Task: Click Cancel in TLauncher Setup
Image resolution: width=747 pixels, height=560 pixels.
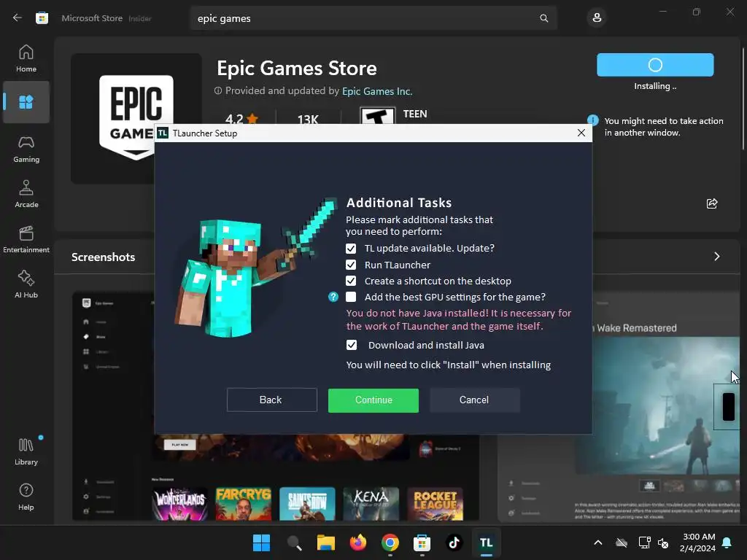Action: pyautogui.click(x=474, y=400)
